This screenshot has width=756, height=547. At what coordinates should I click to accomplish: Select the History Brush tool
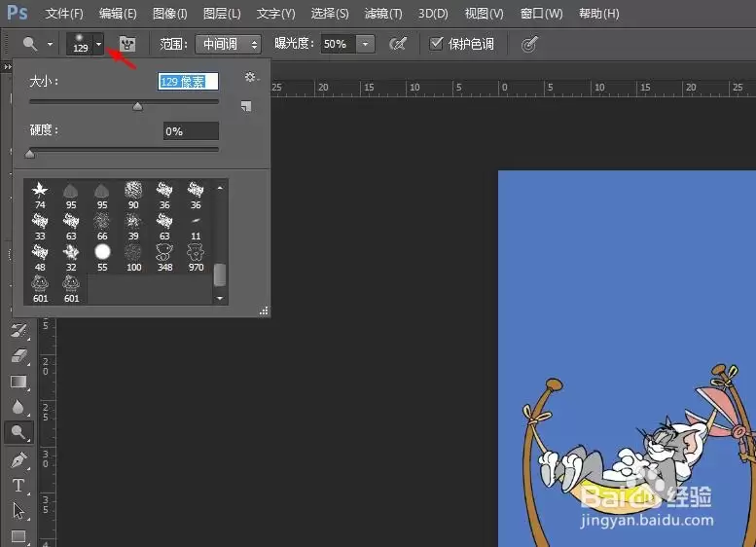[18, 330]
